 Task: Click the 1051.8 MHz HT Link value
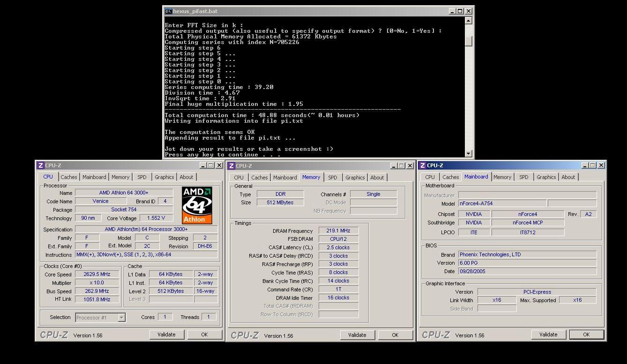(x=97, y=299)
